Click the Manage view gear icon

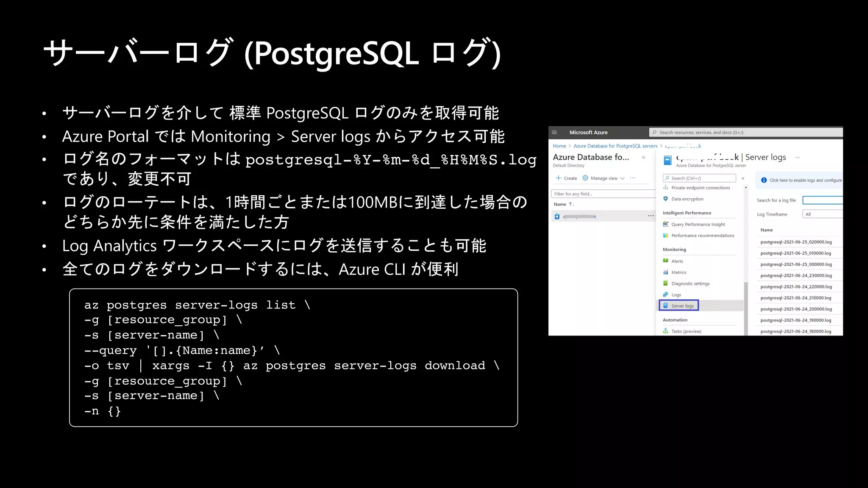click(585, 178)
